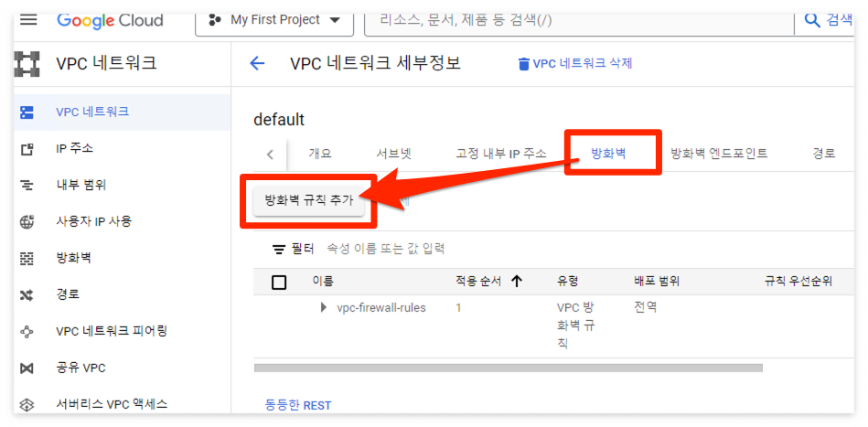The width and height of the screenshot is (868, 427).
Task: Click the 내부 범위 sidebar icon
Action: click(27, 186)
